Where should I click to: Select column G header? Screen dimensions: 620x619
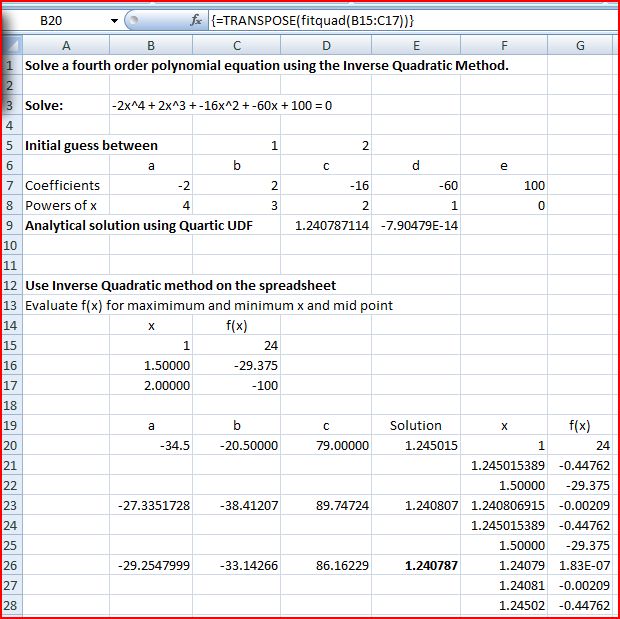(580, 45)
